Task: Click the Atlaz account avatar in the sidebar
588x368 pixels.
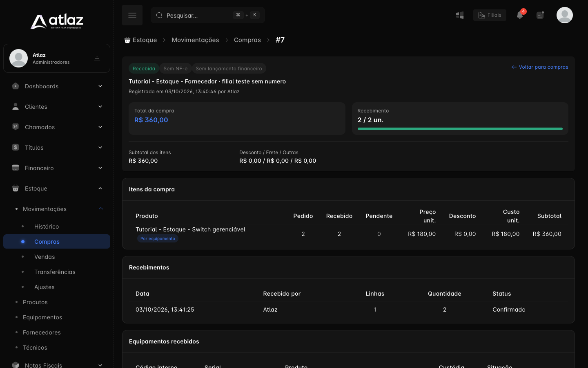Action: tap(18, 58)
